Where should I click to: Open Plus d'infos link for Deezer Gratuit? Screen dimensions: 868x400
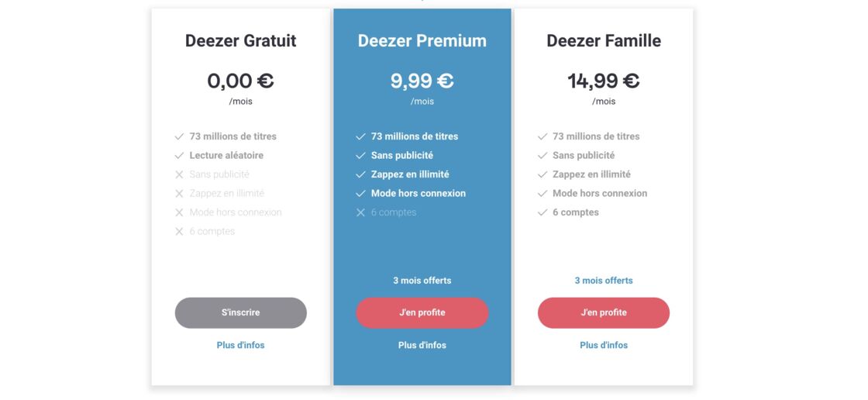[241, 345]
